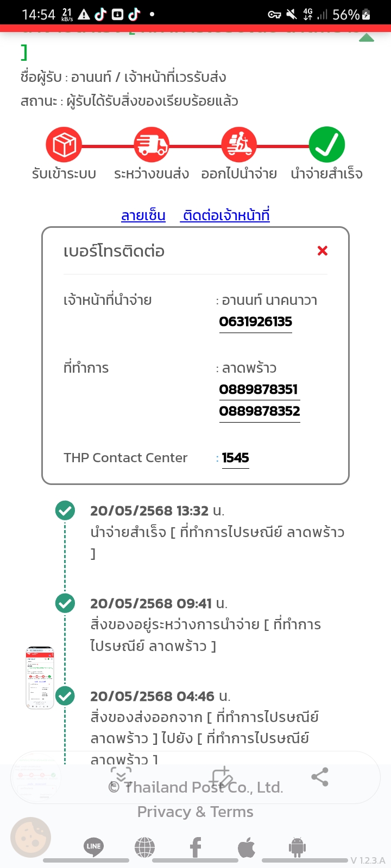
Task: Collapse the tracking item with green arrow
Action: click(367, 38)
